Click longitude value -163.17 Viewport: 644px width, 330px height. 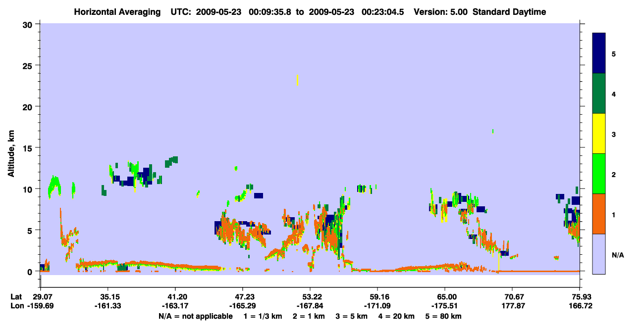[175, 306]
